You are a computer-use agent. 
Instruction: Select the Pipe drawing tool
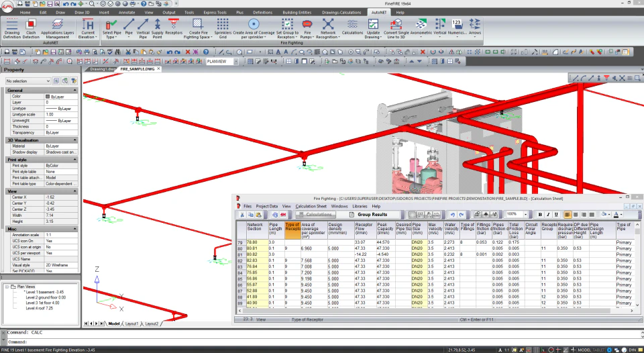[x=129, y=29]
